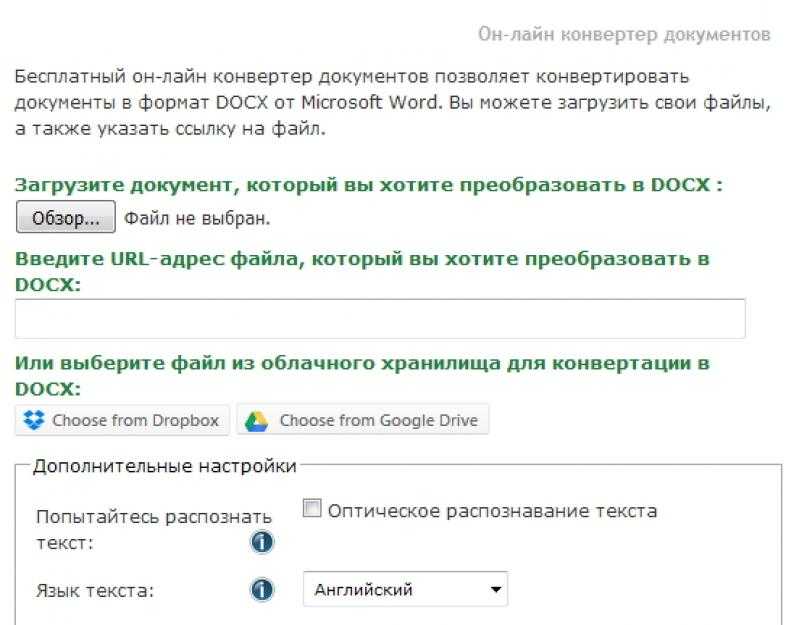
Task: Click the Введите URL-адрес файла heading
Action: tap(362, 271)
